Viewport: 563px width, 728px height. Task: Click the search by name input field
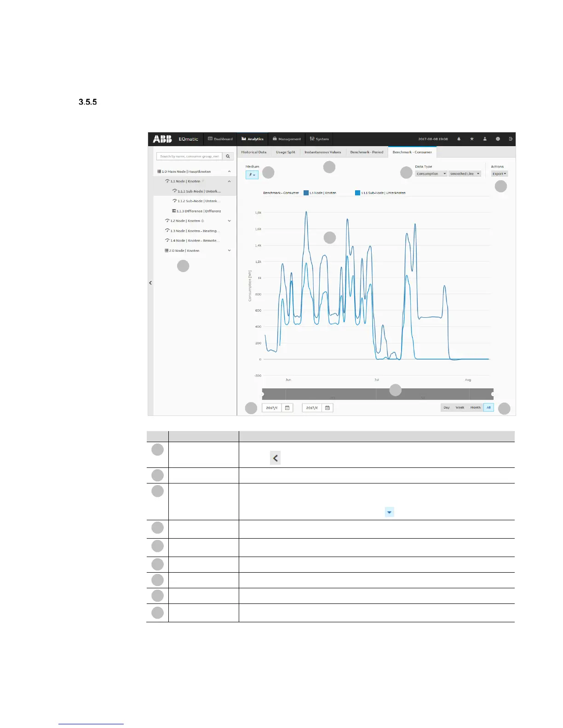tap(190, 156)
